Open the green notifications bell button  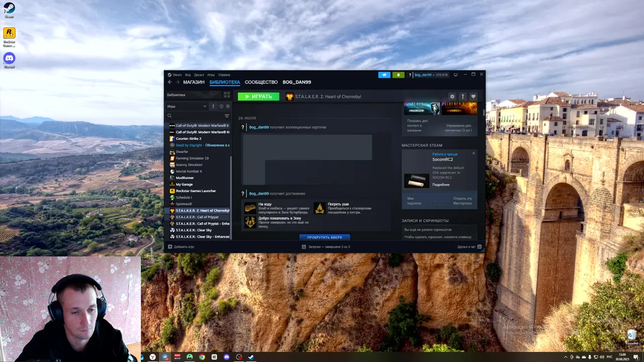pos(398,75)
